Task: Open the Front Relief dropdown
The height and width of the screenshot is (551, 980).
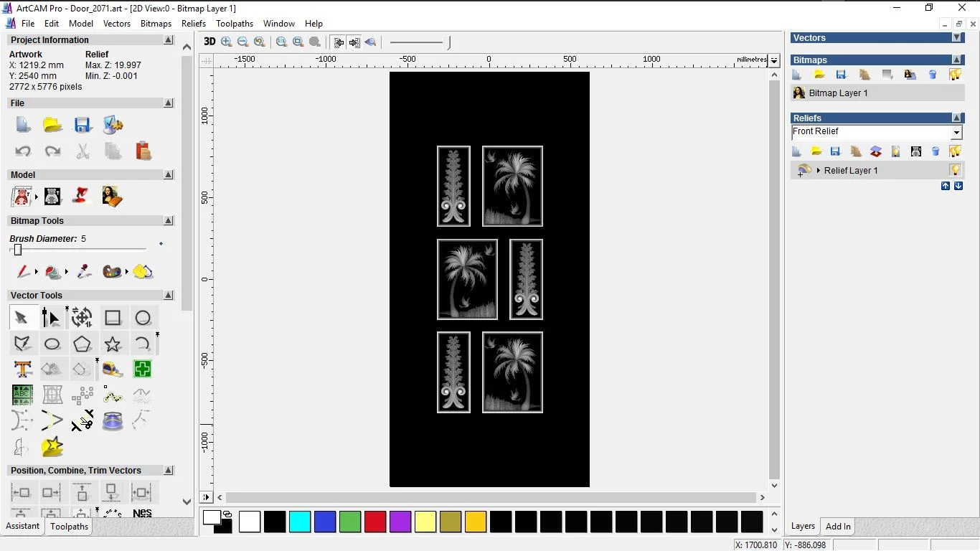Action: tap(956, 133)
